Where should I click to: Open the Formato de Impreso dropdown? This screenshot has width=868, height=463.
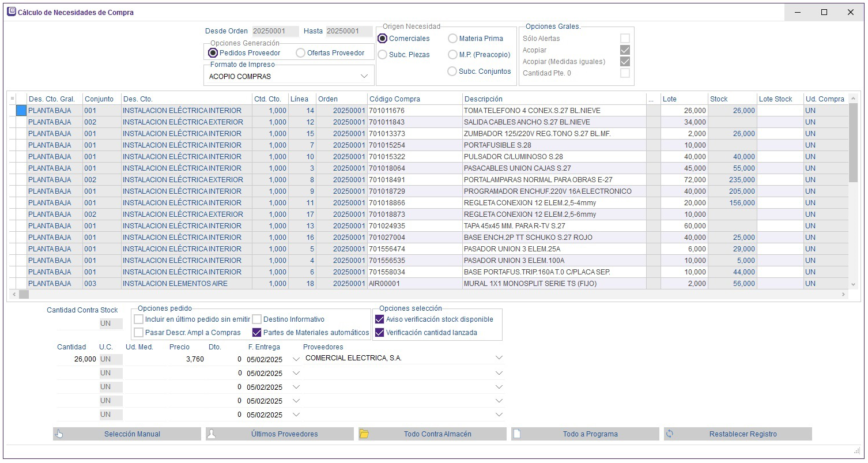point(364,77)
